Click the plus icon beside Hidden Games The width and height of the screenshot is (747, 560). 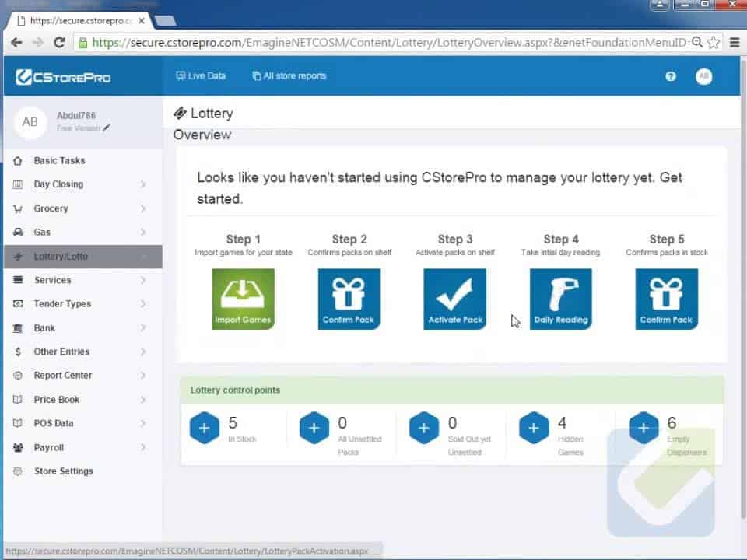534,428
